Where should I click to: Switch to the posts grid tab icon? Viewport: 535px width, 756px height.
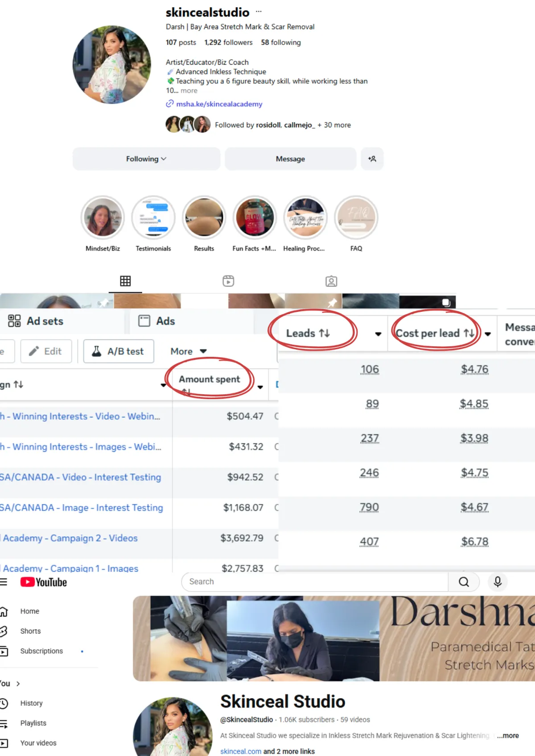tap(125, 281)
